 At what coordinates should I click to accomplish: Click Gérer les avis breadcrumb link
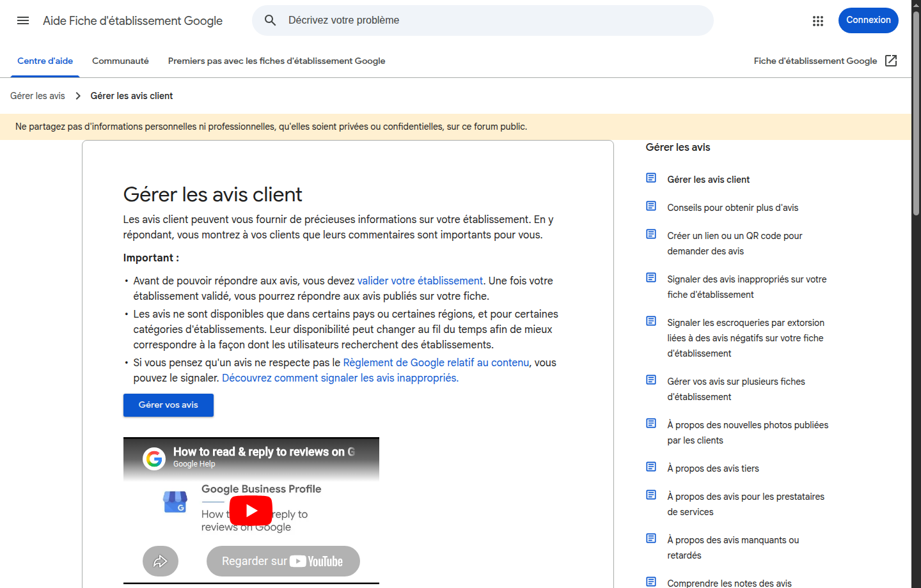tap(38, 96)
